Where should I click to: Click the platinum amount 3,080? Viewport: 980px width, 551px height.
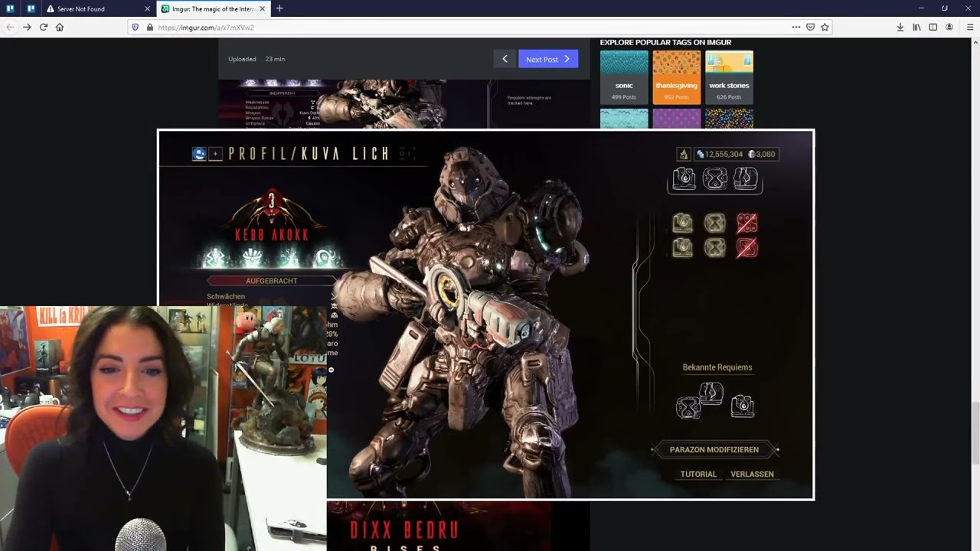(x=765, y=154)
